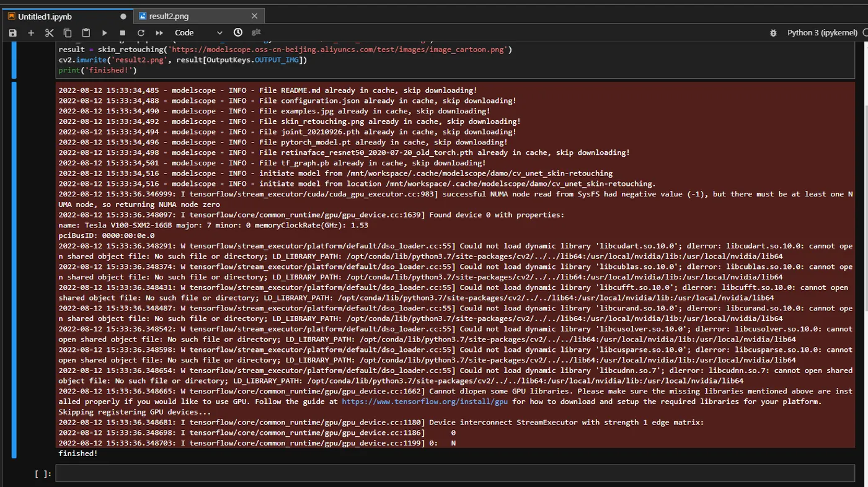Click the unsaved dot on Untitled1.ipynb tab
The height and width of the screenshot is (487, 868).
coord(123,16)
